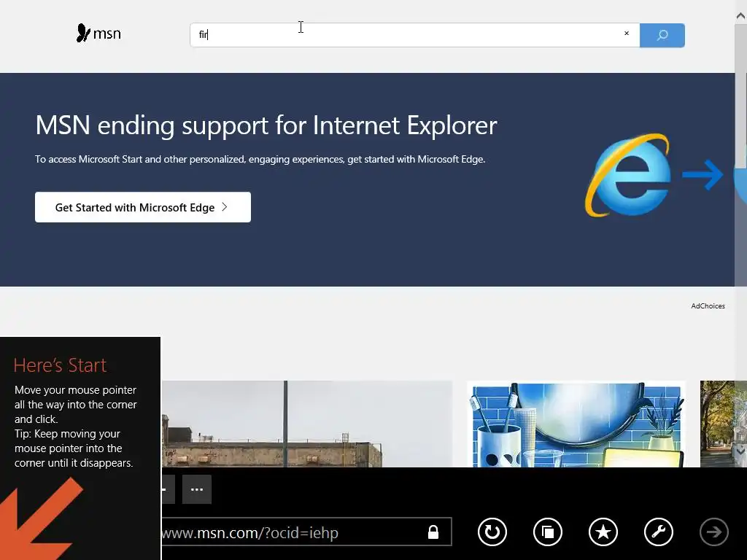Click the Internet Explorer logo image

[628, 175]
